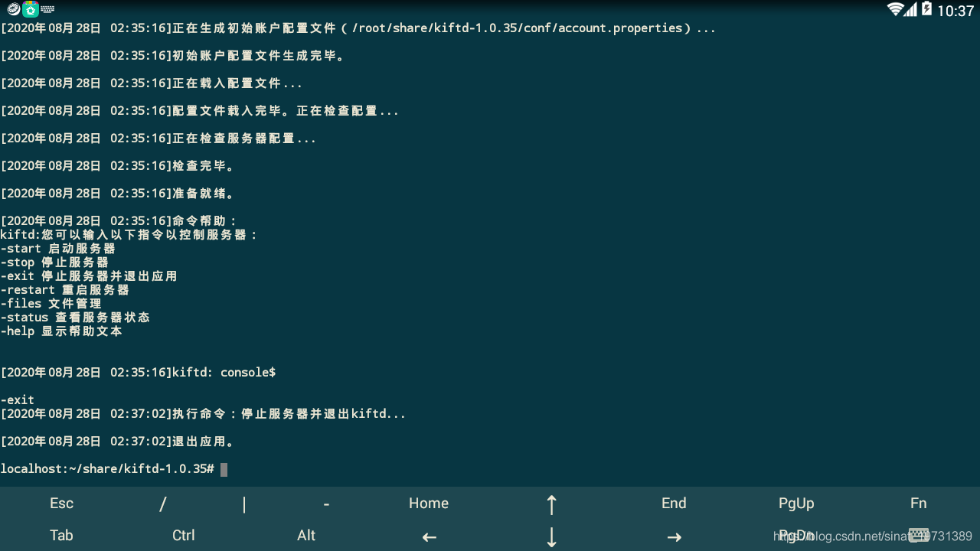Tap the '-stop 停止服务器' help line
The height and width of the screenshot is (551, 980).
coord(54,262)
